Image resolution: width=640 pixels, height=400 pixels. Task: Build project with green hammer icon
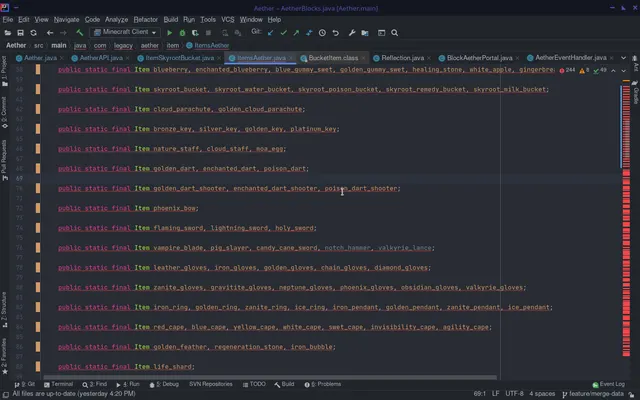point(80,33)
